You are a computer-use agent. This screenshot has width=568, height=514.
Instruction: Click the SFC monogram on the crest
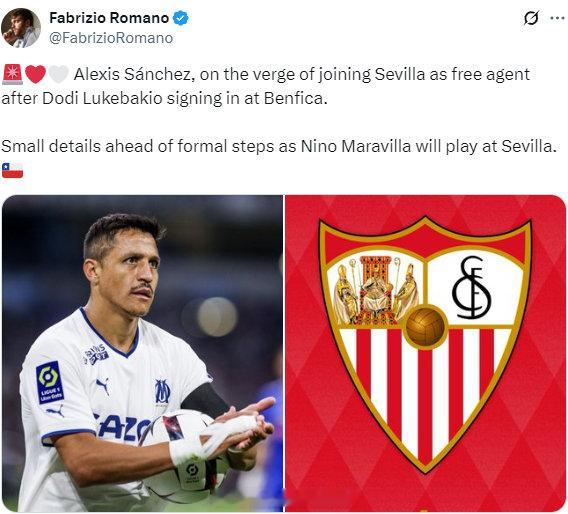pyautogui.click(x=471, y=287)
